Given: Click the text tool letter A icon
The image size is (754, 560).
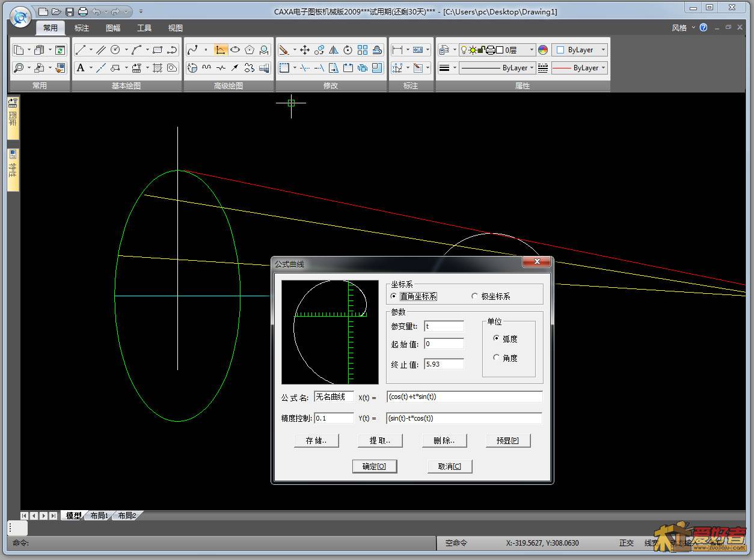Looking at the screenshot, I should coord(81,68).
